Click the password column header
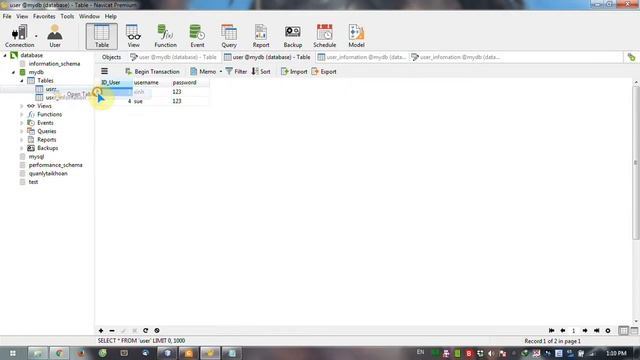 tap(190, 83)
